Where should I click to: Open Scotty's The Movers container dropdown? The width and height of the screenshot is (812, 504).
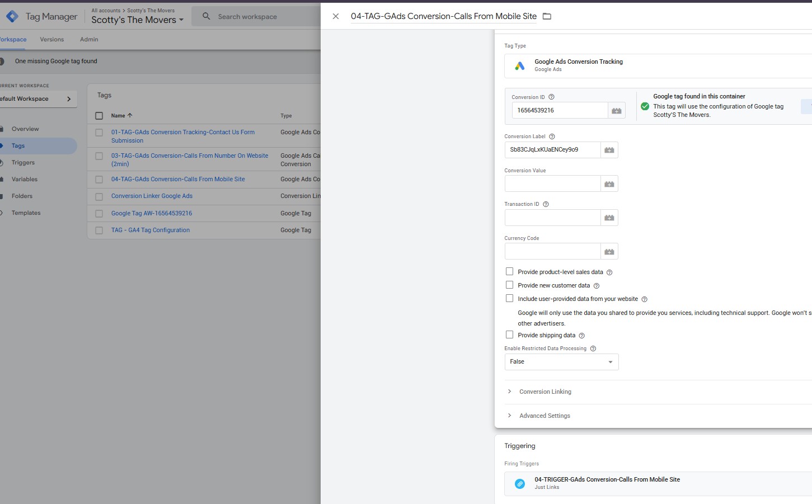[138, 20]
